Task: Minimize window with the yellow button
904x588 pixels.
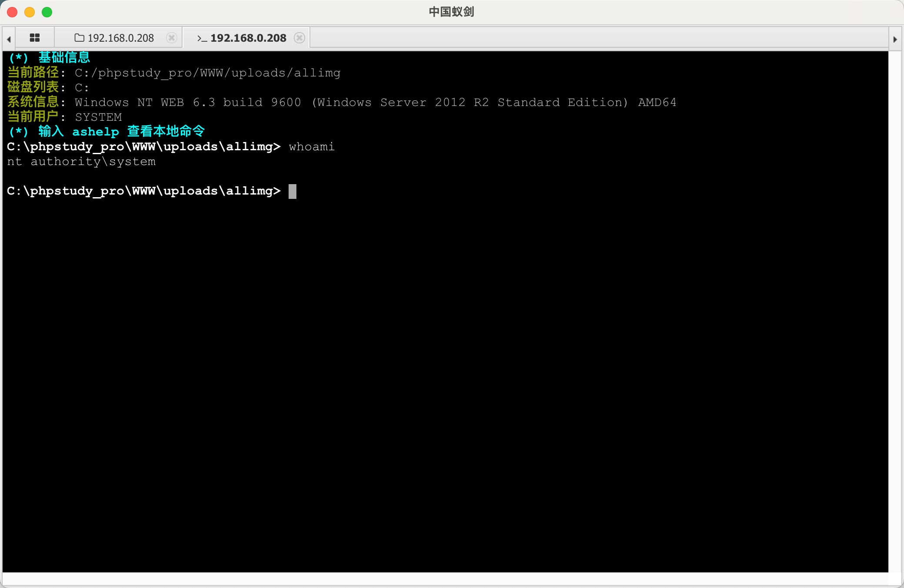Action: tap(30, 12)
